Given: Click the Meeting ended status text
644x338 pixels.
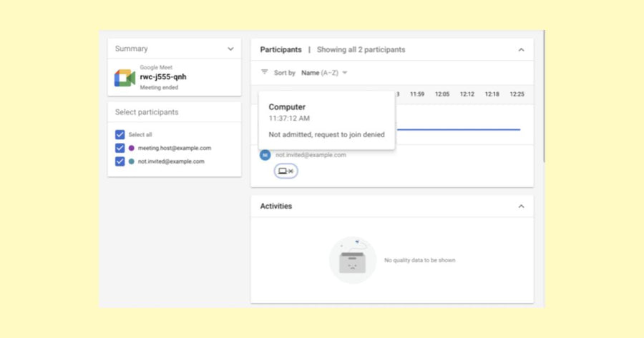Looking at the screenshot, I should coord(159,87).
